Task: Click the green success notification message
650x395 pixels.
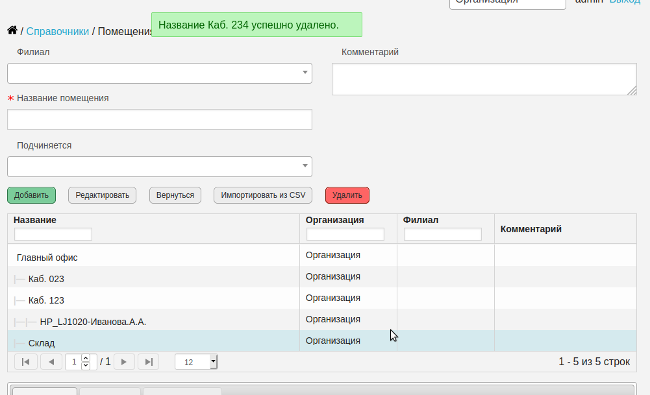Action: pos(257,25)
